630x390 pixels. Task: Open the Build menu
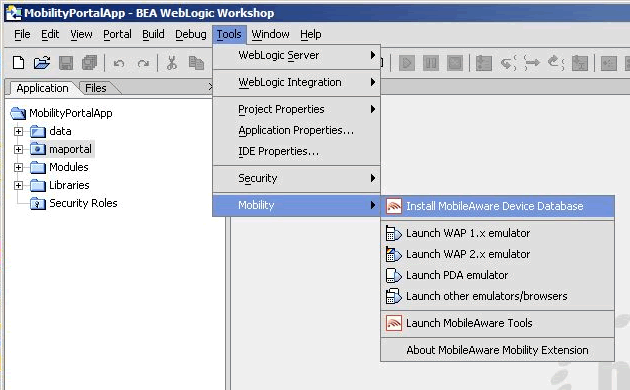pyautogui.click(x=153, y=35)
